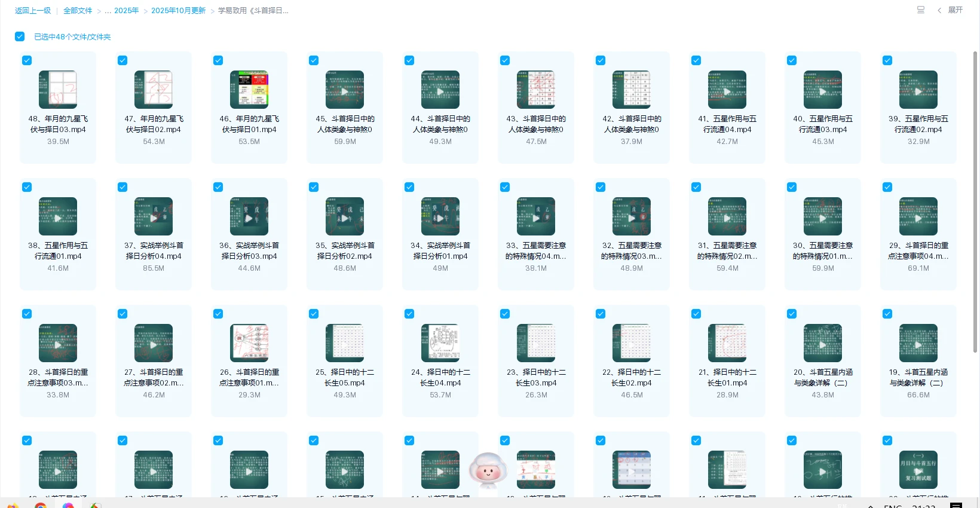
Task: Play video icon of 28、斗首择日的重点注意事项03
Action: coord(58,343)
